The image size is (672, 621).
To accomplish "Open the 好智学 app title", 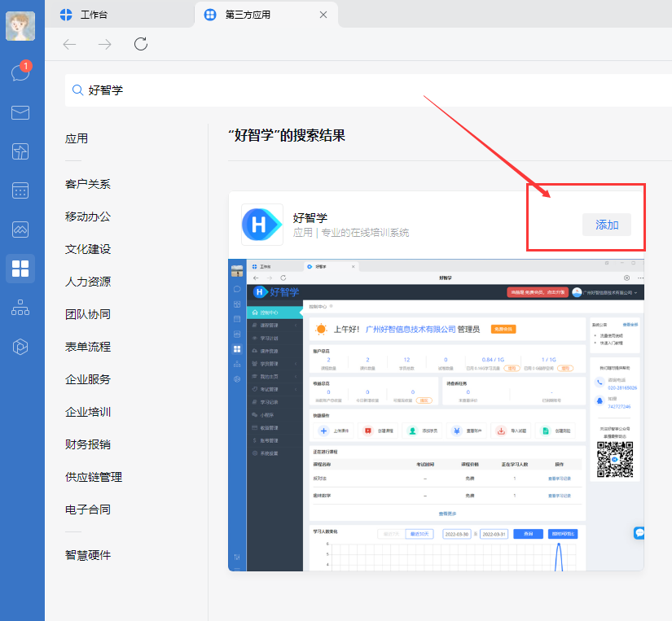I will pos(310,218).
